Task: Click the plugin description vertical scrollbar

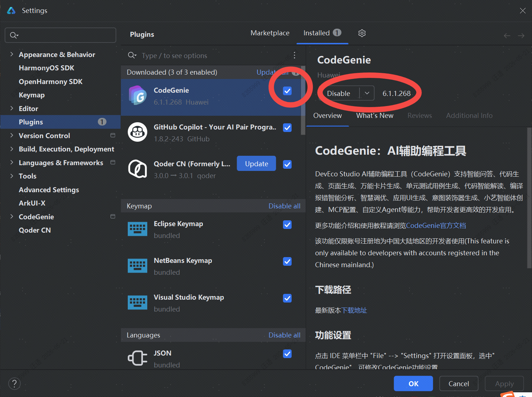Action: point(529,198)
